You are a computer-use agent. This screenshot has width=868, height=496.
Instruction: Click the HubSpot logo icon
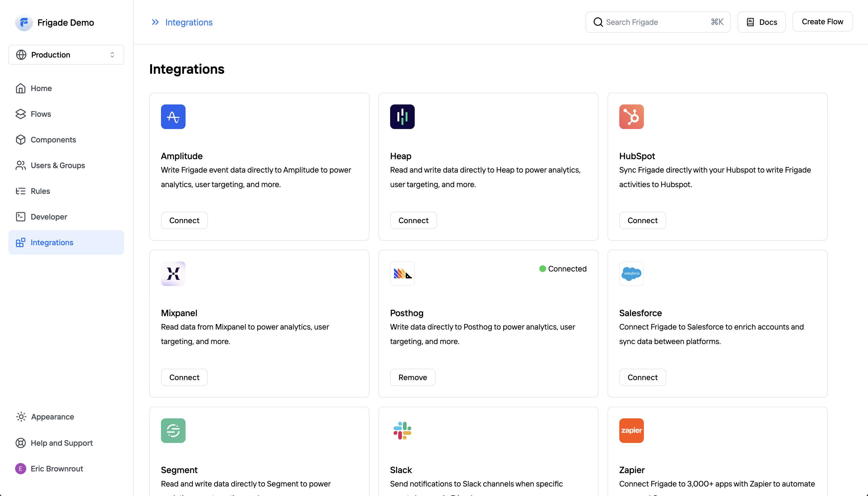point(631,116)
